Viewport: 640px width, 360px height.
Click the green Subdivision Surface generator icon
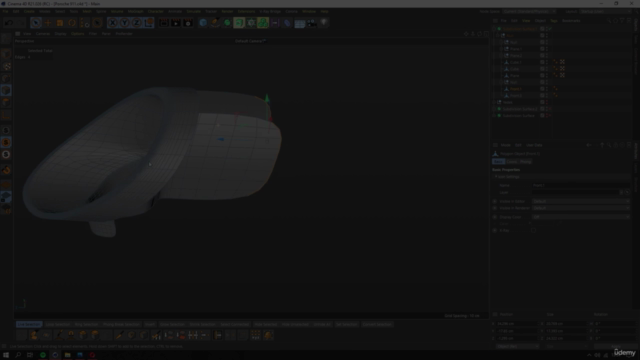(227, 23)
